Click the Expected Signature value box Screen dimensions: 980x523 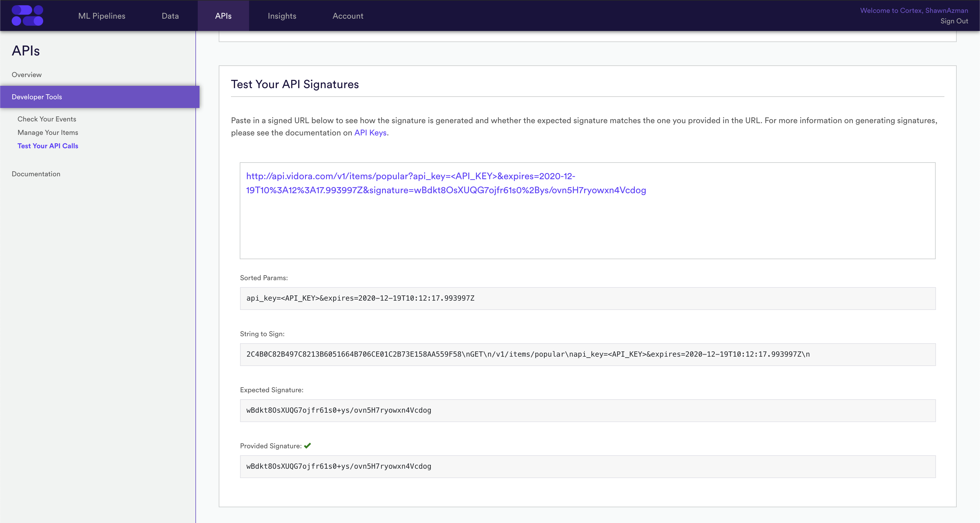tap(587, 410)
